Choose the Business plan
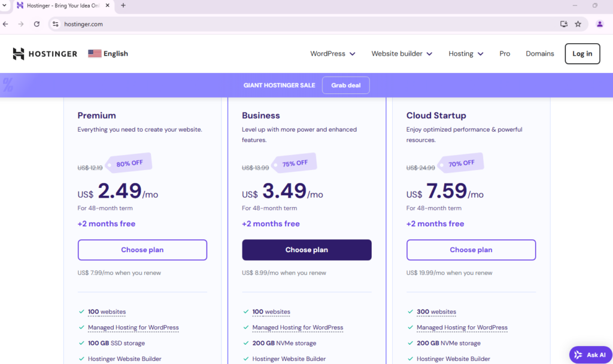Image resolution: width=613 pixels, height=364 pixels. (x=306, y=250)
